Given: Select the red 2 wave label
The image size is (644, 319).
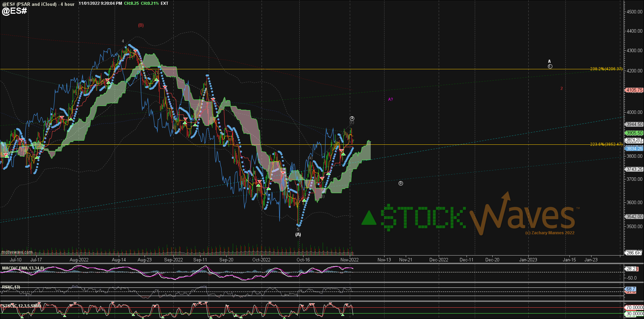Looking at the screenshot, I should tap(562, 88).
